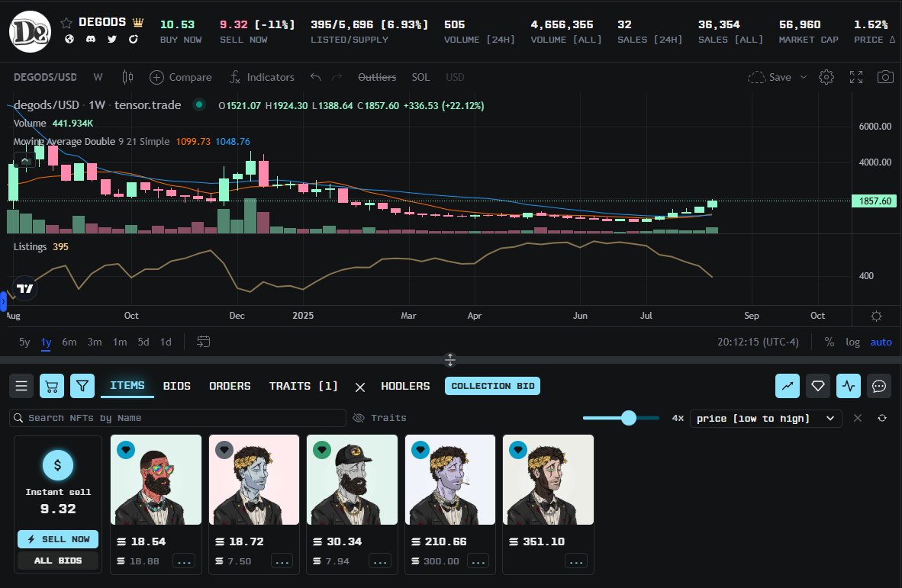Switch to the ORDERS tab
The height and width of the screenshot is (588, 902).
tap(230, 386)
